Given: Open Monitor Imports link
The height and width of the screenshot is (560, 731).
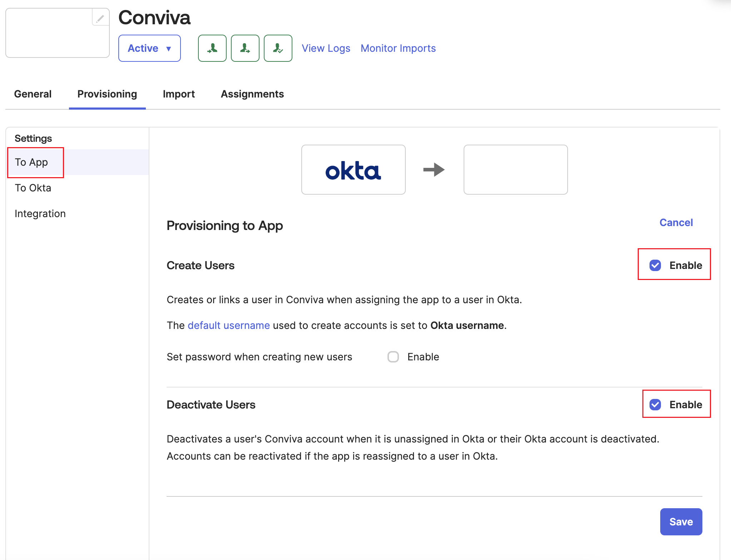Looking at the screenshot, I should coord(398,48).
